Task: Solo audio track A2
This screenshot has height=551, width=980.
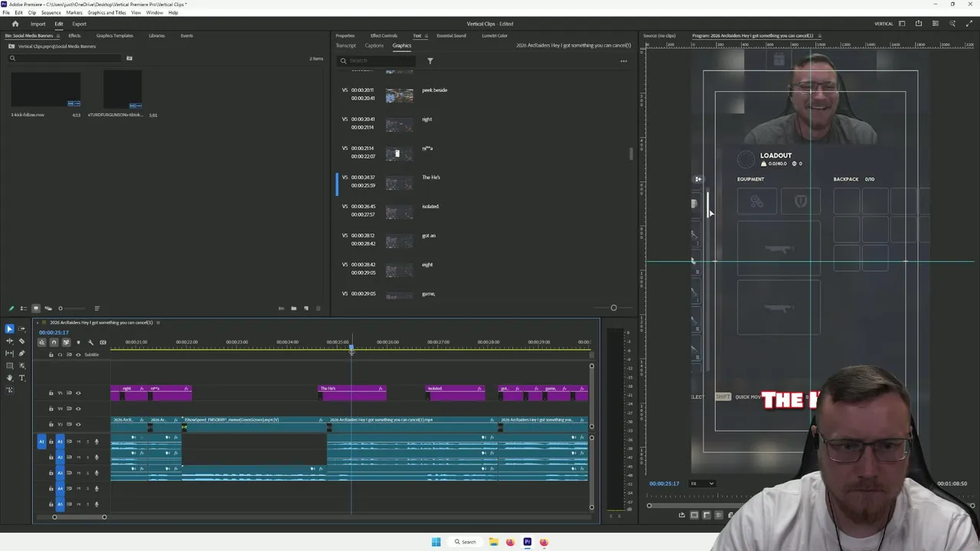Action: click(x=87, y=457)
